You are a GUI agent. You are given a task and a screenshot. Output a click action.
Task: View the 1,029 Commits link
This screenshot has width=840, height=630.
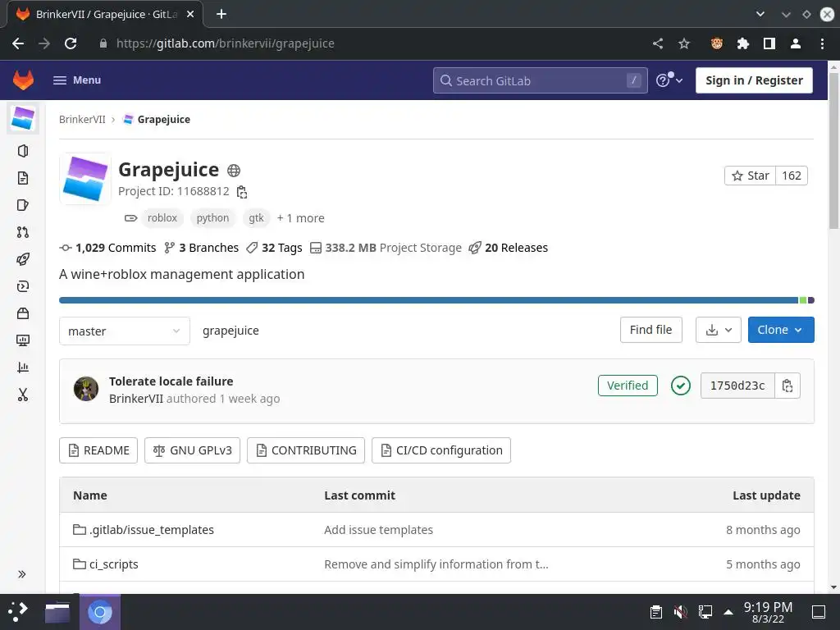point(107,248)
